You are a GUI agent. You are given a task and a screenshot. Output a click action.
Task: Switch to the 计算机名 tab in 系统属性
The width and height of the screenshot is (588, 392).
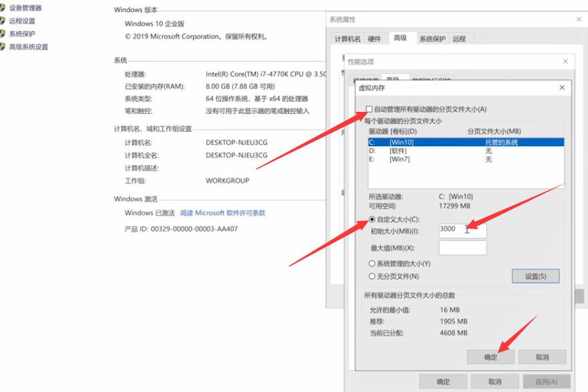tap(348, 39)
